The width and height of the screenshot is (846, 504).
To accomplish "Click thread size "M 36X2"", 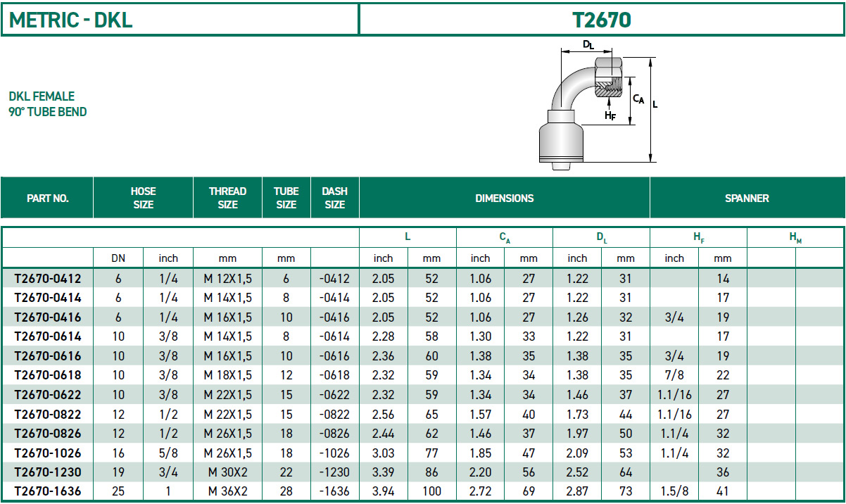I will [x=227, y=491].
